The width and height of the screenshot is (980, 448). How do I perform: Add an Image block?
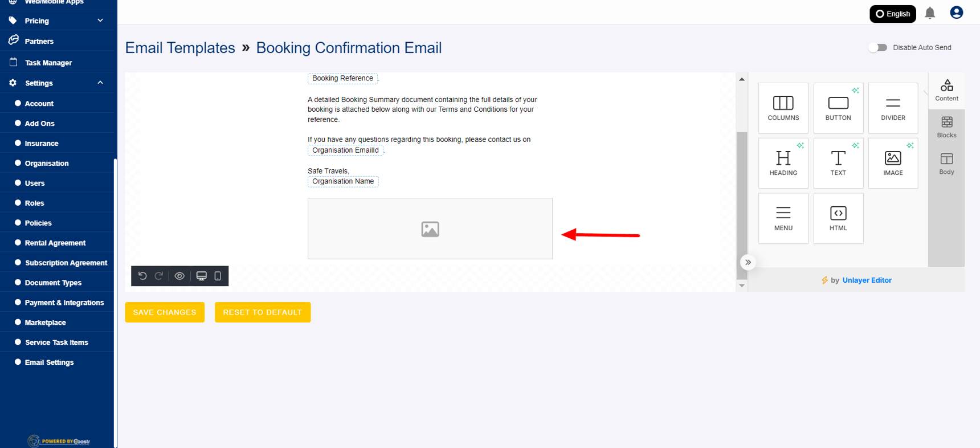[892, 163]
